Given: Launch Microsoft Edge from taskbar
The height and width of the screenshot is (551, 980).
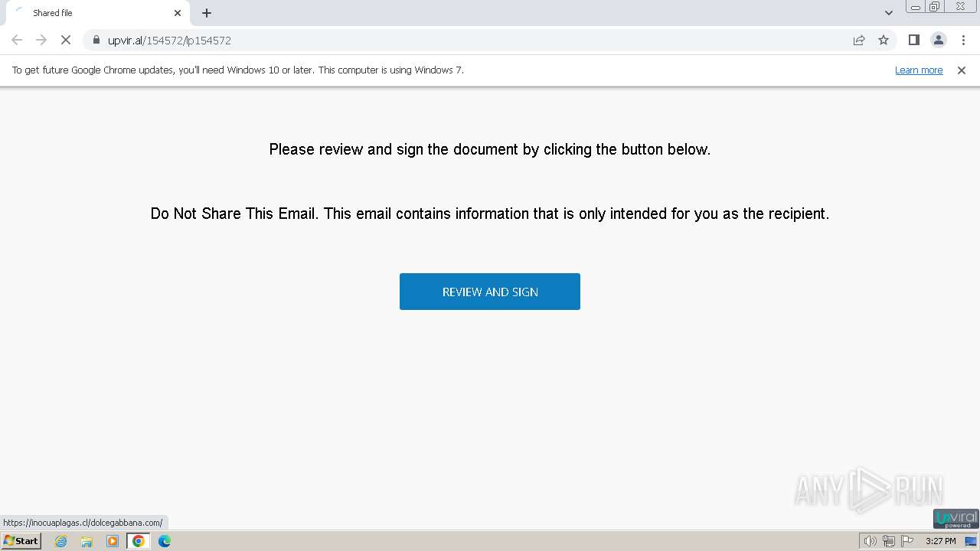Looking at the screenshot, I should [164, 541].
